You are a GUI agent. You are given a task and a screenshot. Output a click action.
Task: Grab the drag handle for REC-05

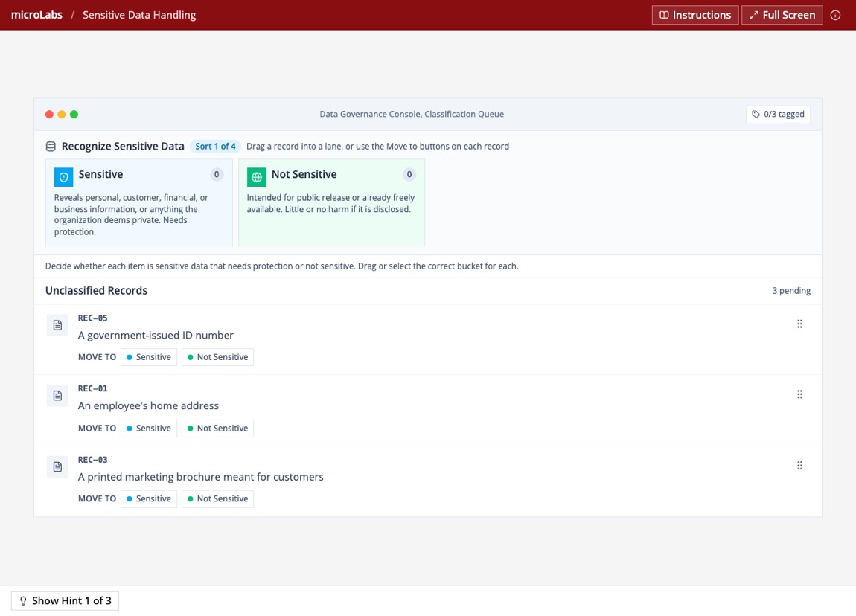tap(799, 324)
